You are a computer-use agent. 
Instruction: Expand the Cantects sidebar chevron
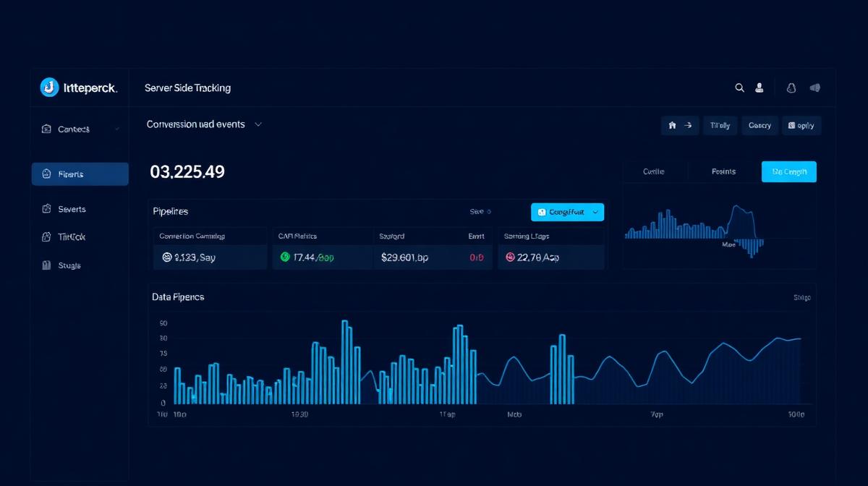coord(116,129)
